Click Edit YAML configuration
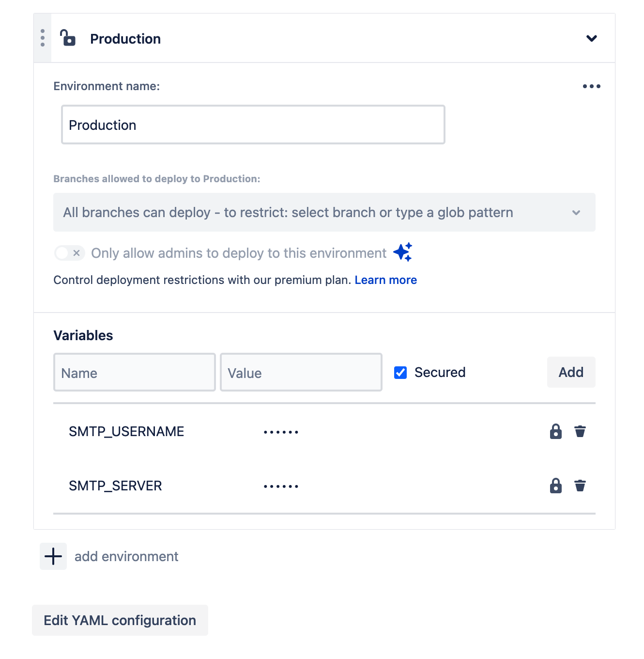 click(x=119, y=620)
